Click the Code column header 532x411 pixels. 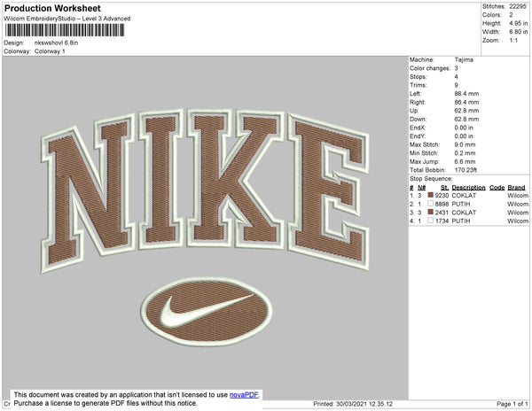[x=497, y=188]
